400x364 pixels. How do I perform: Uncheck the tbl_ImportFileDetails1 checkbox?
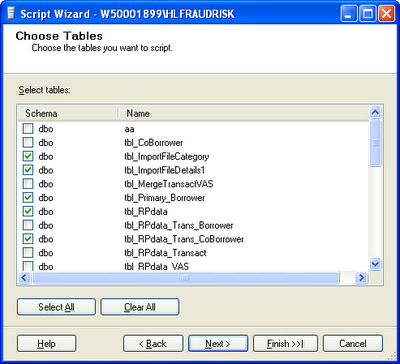(x=28, y=170)
